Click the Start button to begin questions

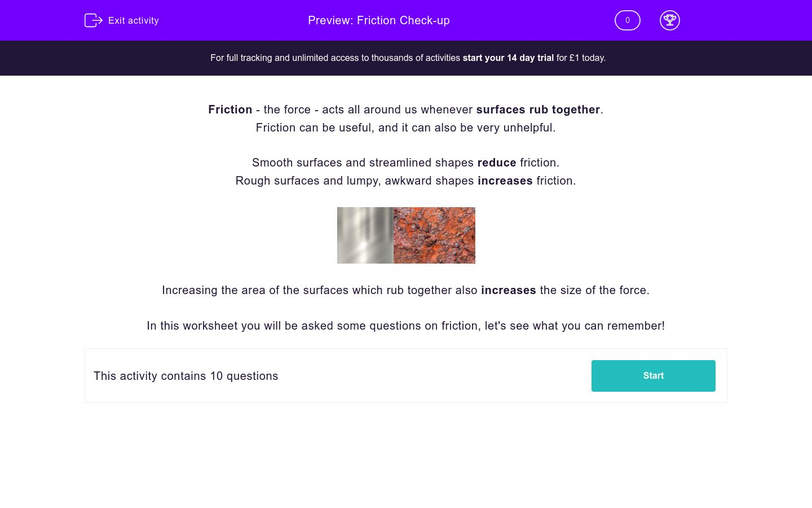653,375
